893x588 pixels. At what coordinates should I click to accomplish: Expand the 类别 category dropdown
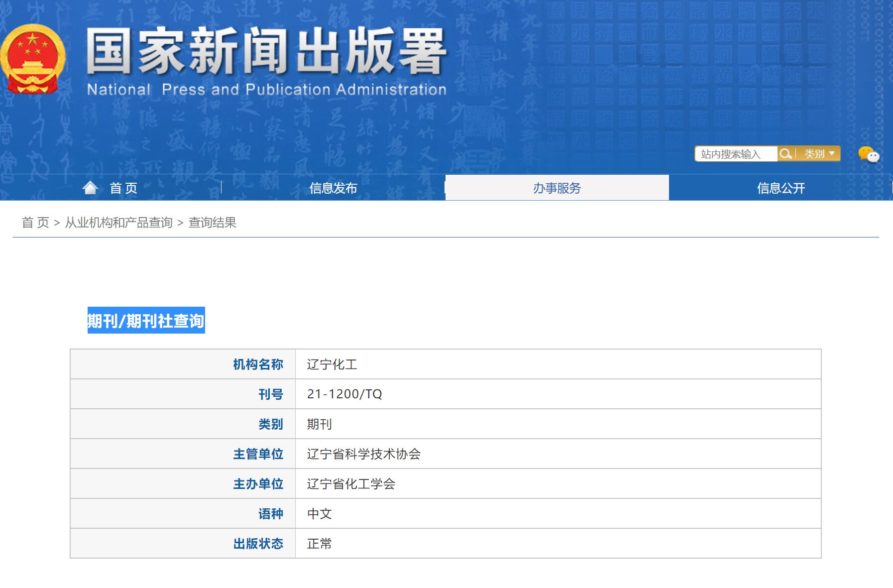coord(819,154)
